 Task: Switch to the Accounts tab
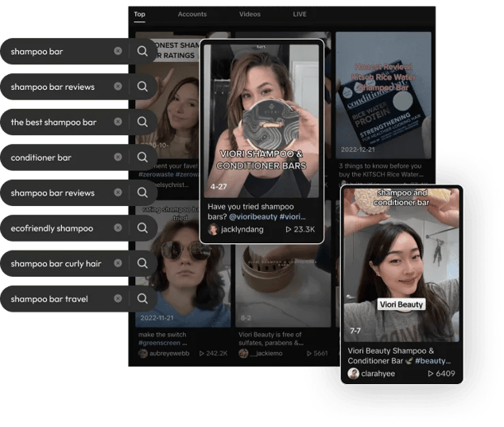tap(192, 14)
